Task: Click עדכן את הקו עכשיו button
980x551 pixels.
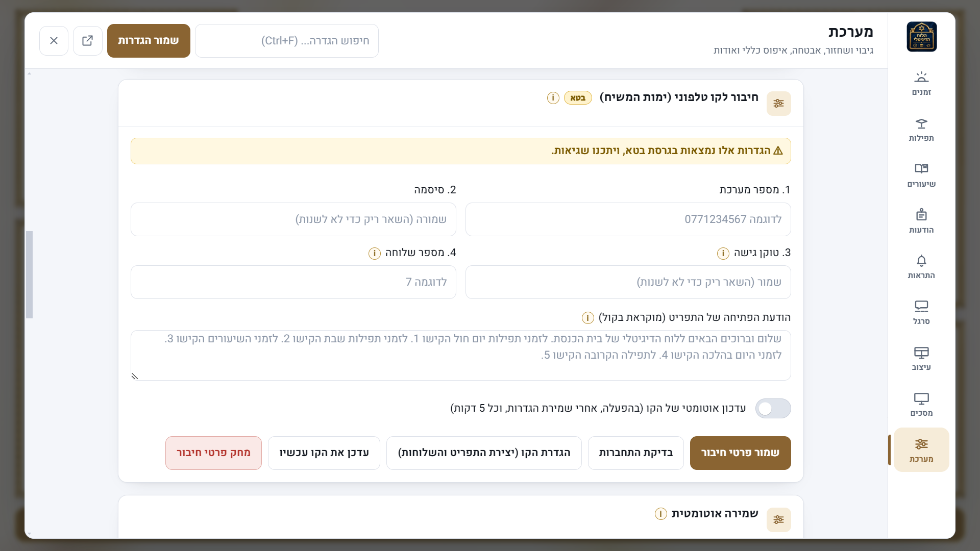Action: coord(324,453)
